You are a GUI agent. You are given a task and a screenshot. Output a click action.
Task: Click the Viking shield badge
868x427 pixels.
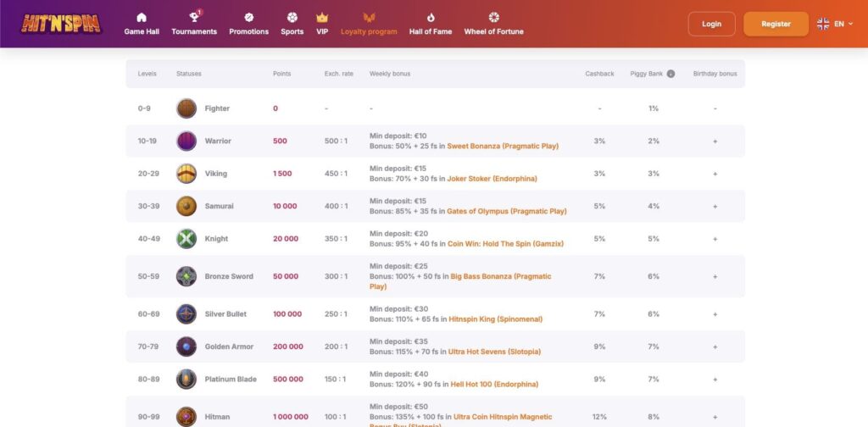[186, 174]
